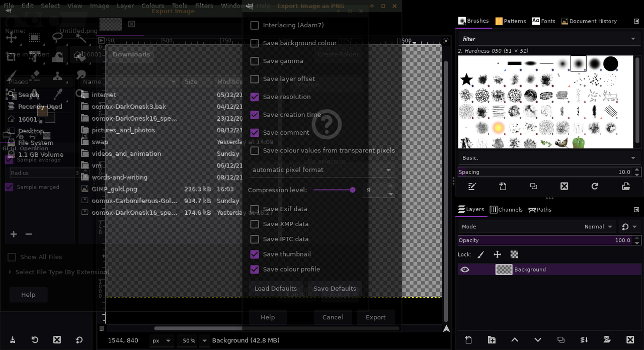Hide the Background layer with eye icon
This screenshot has height=350, width=644.
tap(465, 270)
